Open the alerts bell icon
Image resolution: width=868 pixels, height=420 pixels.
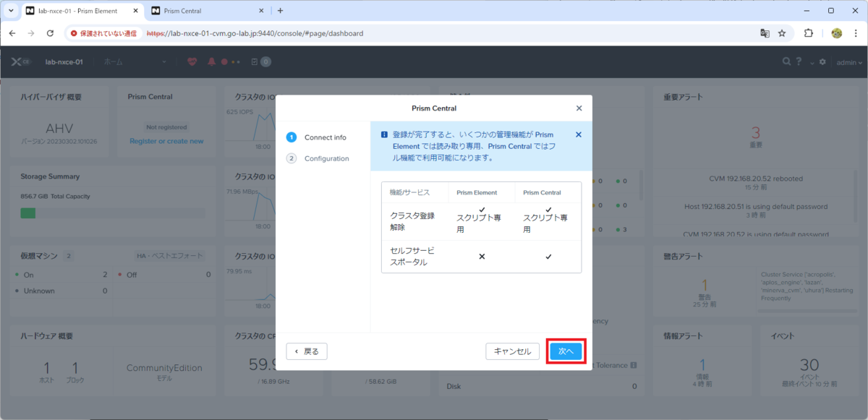211,62
